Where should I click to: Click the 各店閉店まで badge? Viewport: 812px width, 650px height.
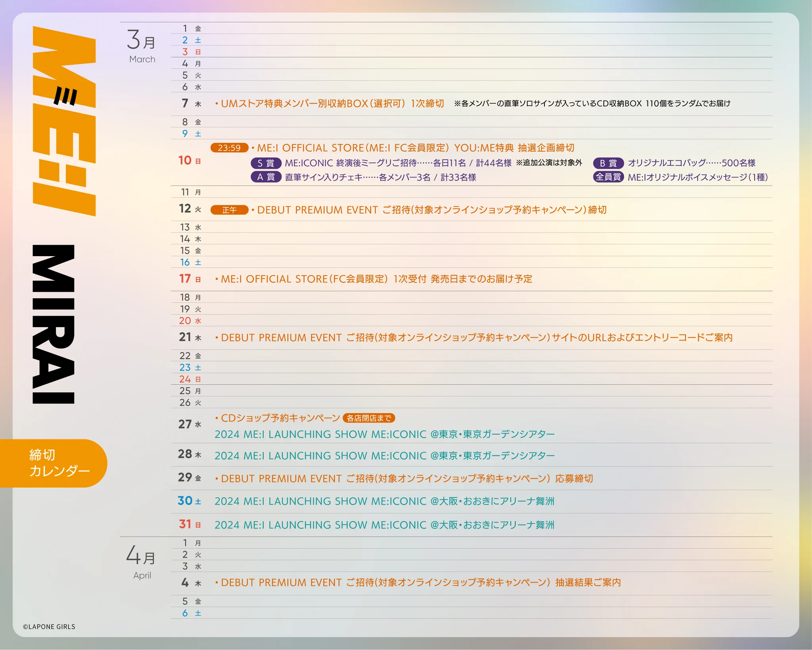[x=369, y=418]
